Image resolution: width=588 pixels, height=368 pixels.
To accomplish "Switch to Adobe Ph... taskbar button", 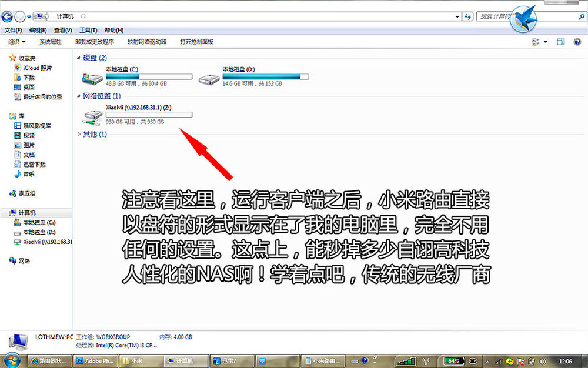I will (x=96, y=361).
